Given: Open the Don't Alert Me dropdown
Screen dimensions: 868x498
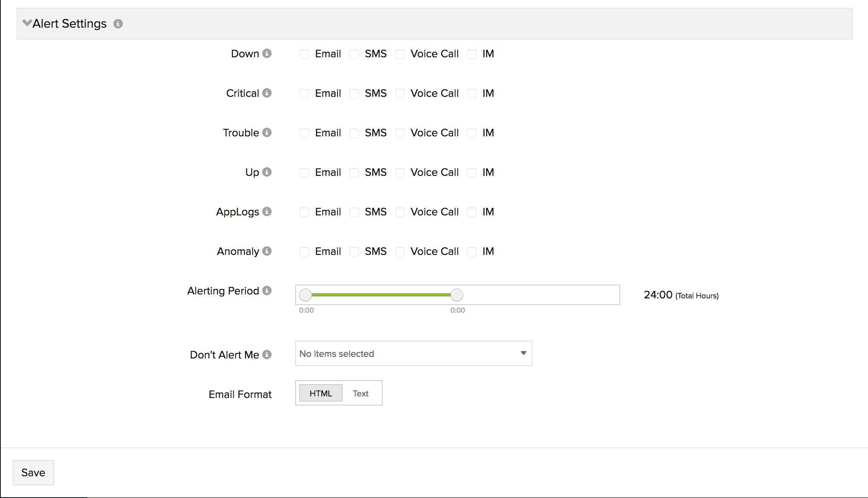Looking at the screenshot, I should (x=413, y=353).
